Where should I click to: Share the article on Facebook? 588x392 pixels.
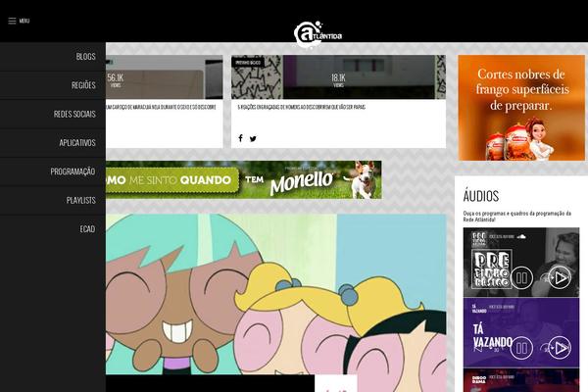click(240, 138)
